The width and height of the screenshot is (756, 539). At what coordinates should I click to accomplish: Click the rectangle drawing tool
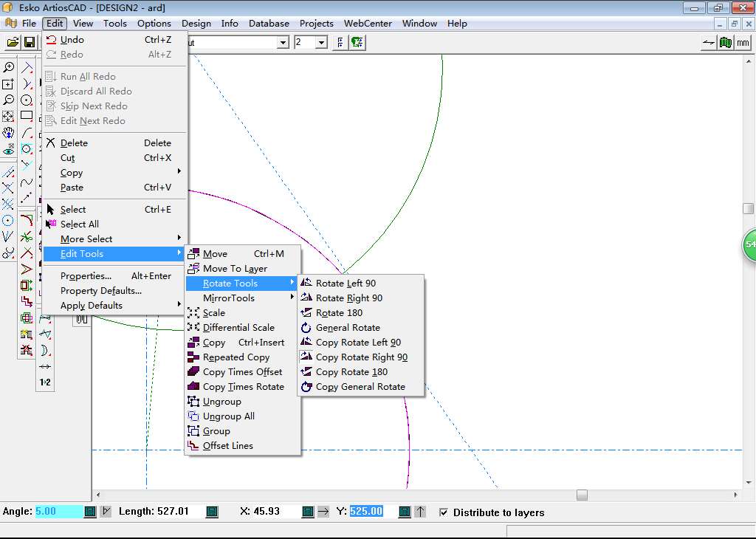tap(27, 116)
